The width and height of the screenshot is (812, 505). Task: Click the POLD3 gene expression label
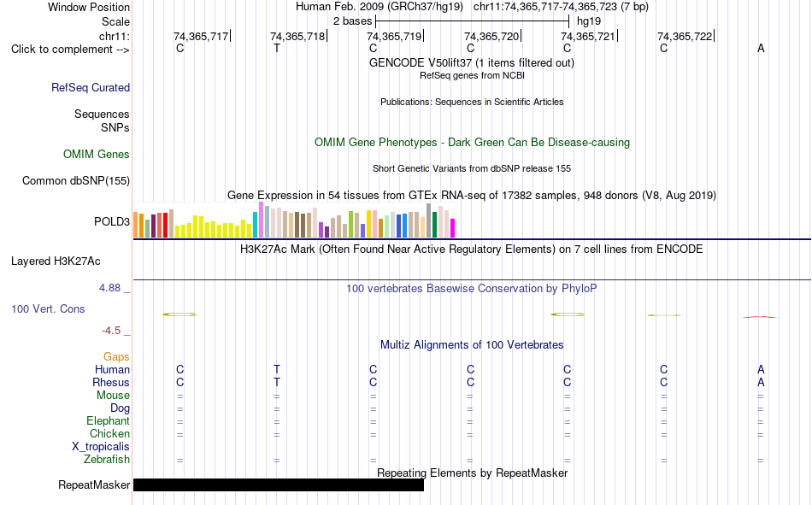[112, 221]
